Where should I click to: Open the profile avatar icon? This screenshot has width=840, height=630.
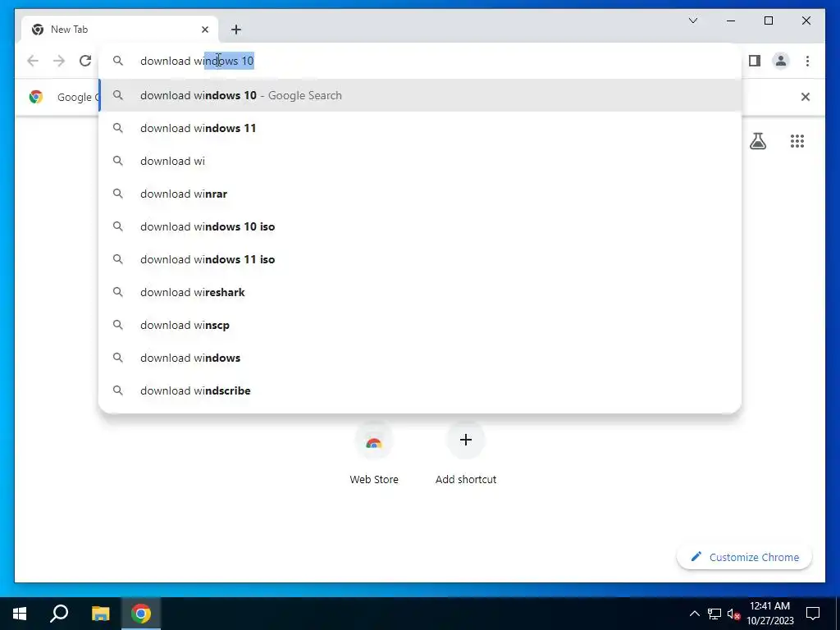click(x=781, y=61)
